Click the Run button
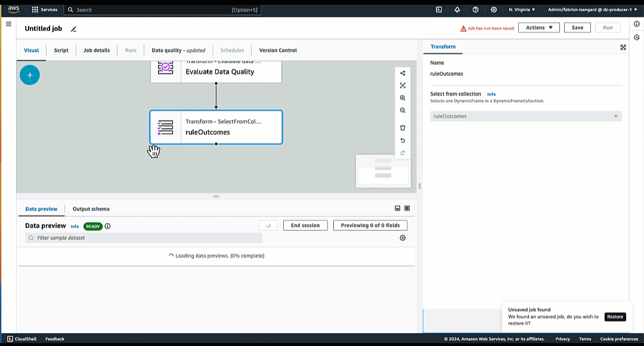This screenshot has width=644, height=346. 608,27
